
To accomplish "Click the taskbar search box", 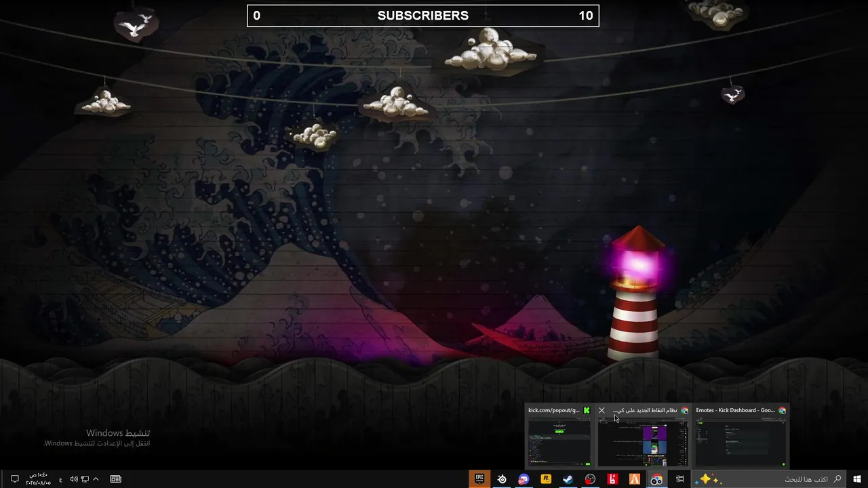I will point(769,479).
